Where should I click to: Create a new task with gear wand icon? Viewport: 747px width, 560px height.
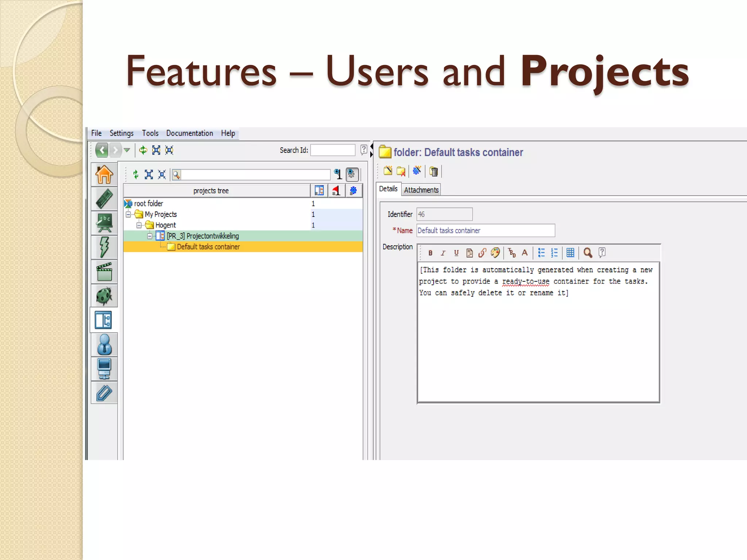pyautogui.click(x=417, y=171)
